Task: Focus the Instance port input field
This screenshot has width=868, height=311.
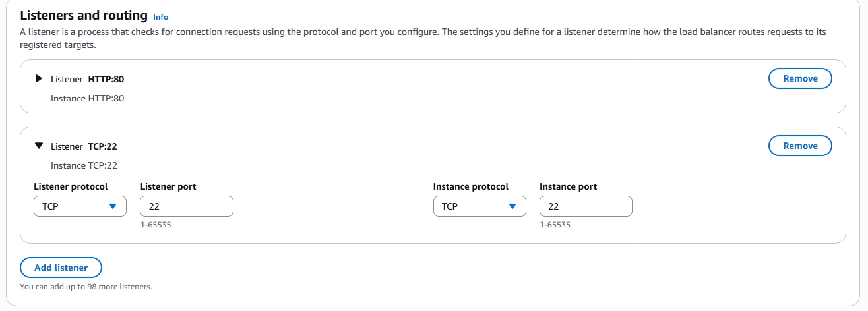Action: (586, 206)
